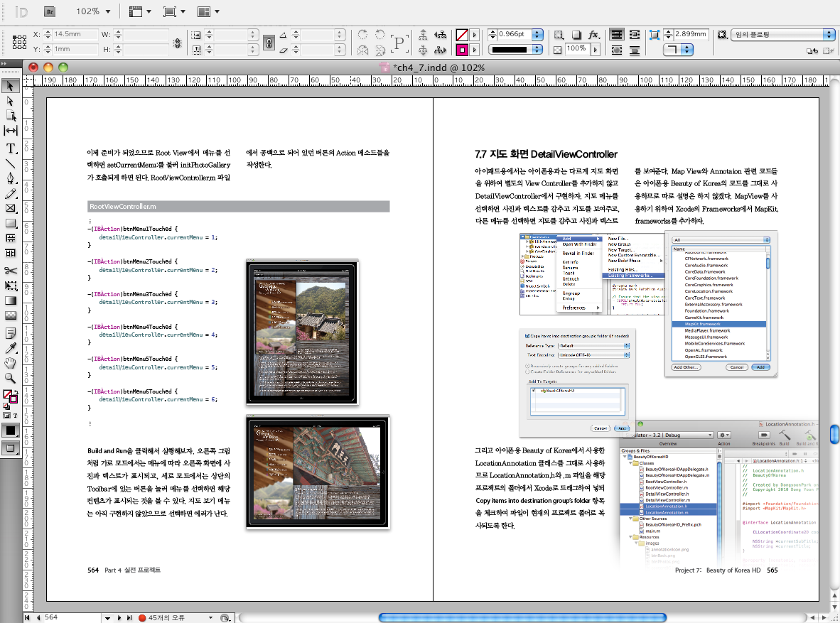
Task: Choose the Hand tool
Action: click(x=11, y=363)
